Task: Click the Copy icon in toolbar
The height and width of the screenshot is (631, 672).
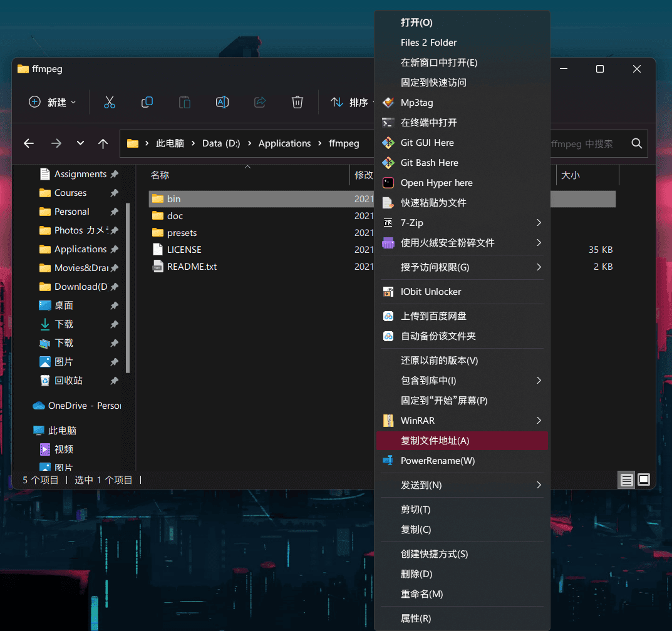Action: click(x=147, y=103)
